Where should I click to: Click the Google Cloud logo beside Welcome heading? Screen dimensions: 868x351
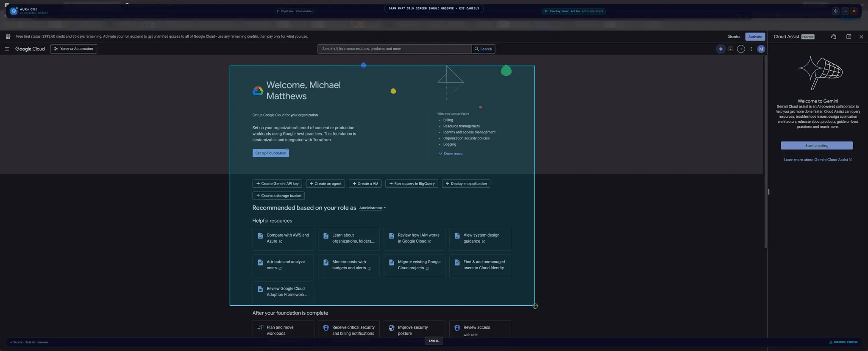tap(258, 91)
